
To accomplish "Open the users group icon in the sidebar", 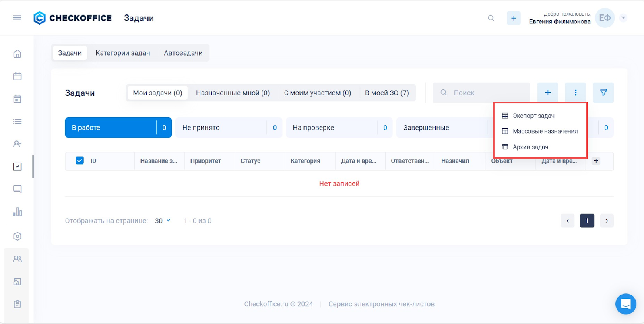I will click(17, 259).
